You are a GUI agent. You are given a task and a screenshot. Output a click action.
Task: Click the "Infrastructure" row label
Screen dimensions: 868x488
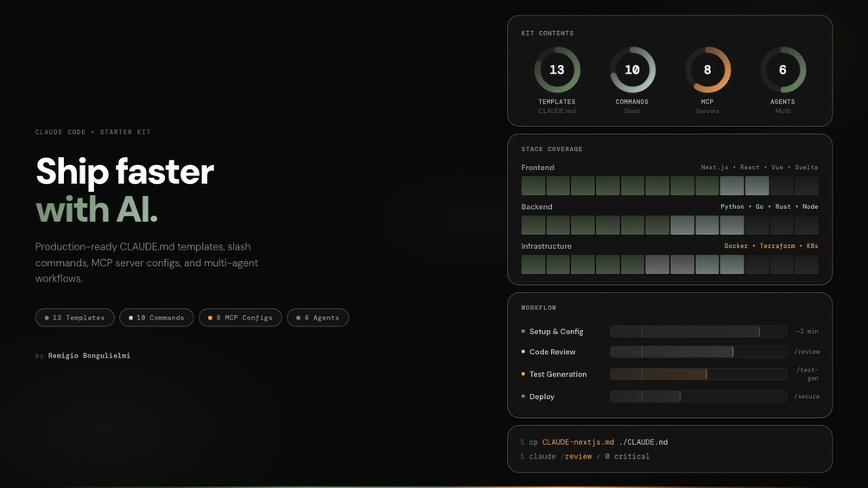(547, 245)
